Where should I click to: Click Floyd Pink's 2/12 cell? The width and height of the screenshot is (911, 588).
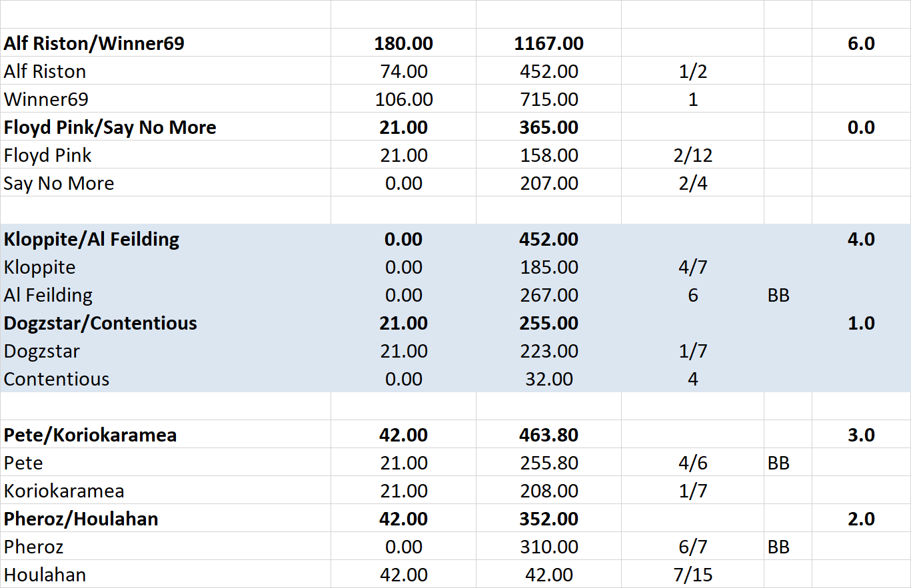(x=692, y=156)
